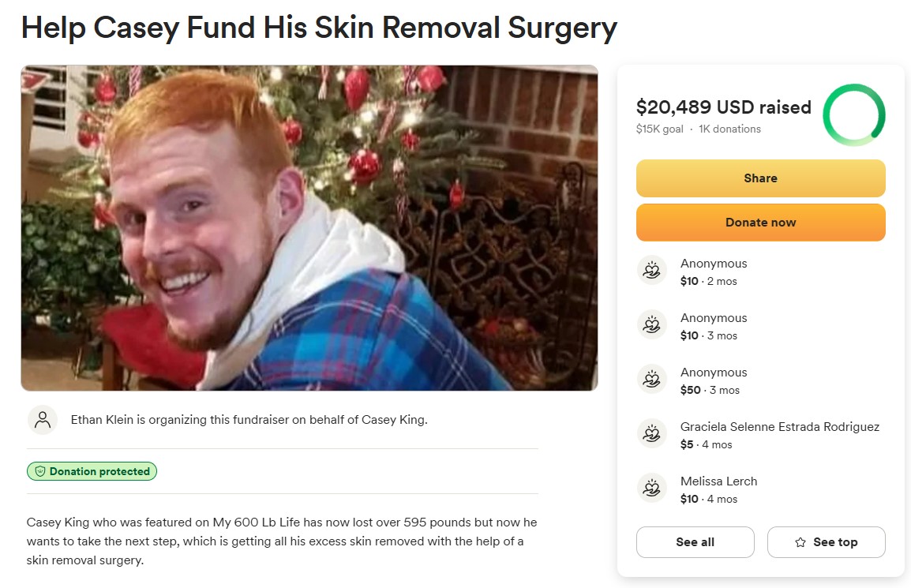Click the organizer profile avatar icon
The height and width of the screenshot is (588, 911).
pyautogui.click(x=43, y=420)
